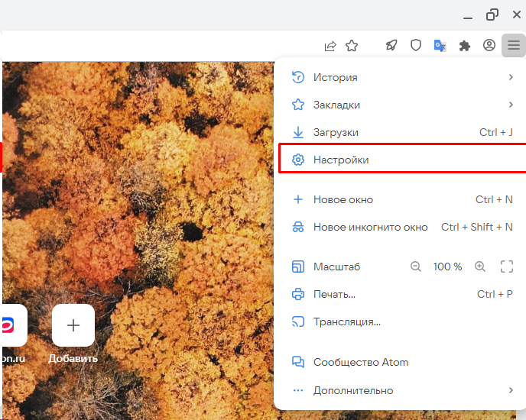Open the partially visible .ru site tile

coord(14,325)
